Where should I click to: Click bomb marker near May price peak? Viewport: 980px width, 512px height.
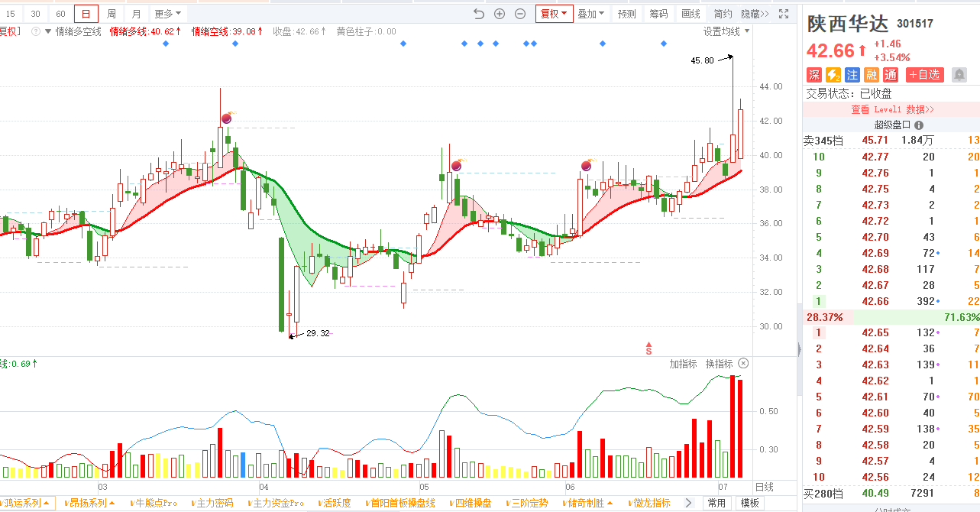[x=457, y=165]
